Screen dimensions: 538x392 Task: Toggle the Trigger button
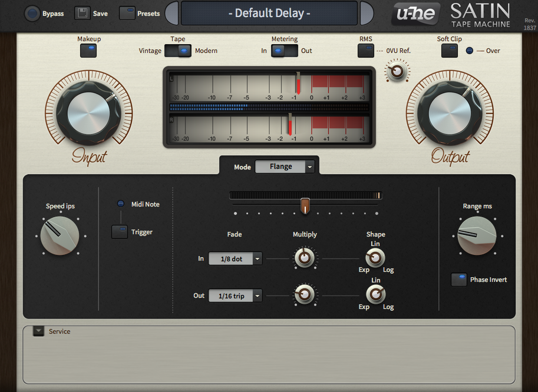coord(120,232)
